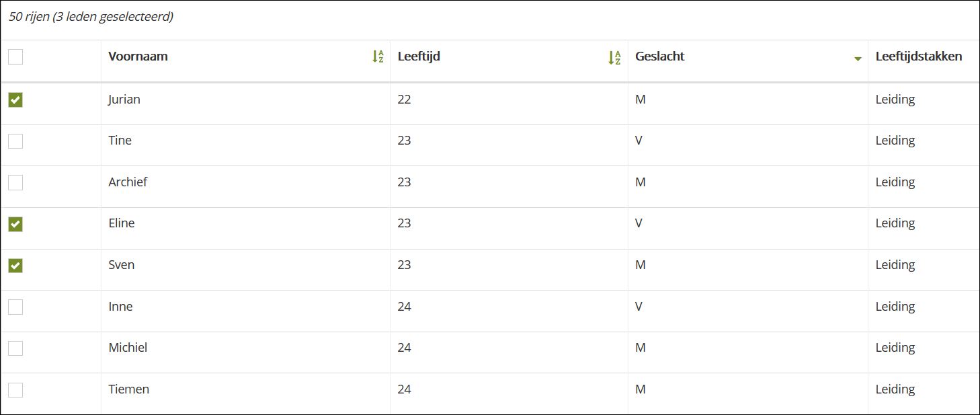This screenshot has width=980, height=415.
Task: Select the Archief row checkbox
Action: (15, 182)
